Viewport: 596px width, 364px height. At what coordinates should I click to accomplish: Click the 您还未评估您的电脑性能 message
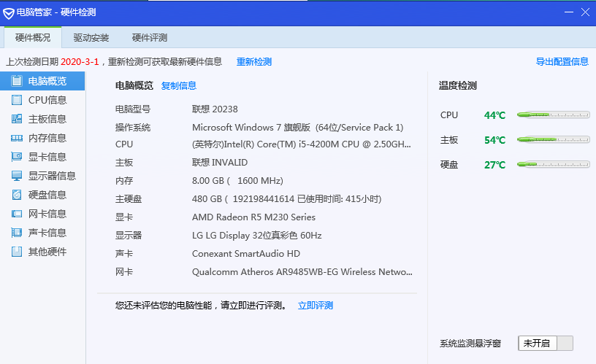click(202, 306)
